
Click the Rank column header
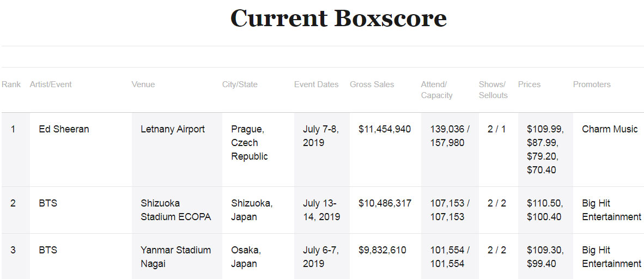coord(11,84)
